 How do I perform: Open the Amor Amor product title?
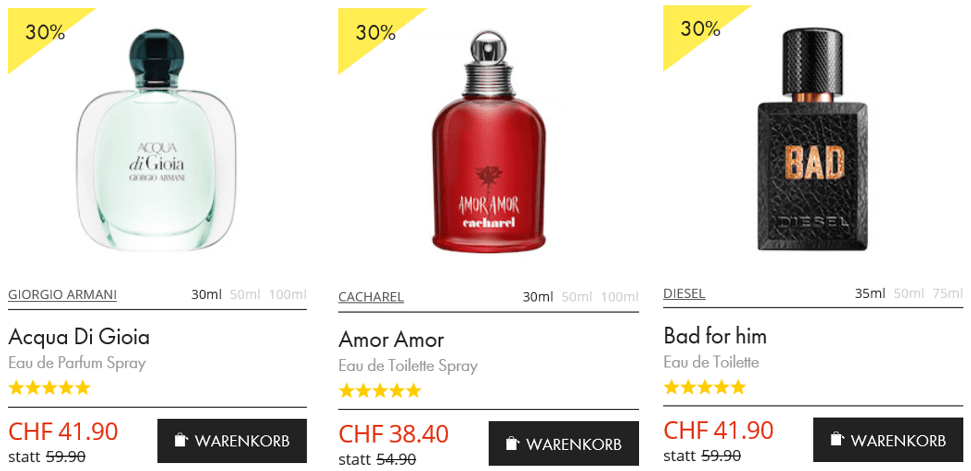point(391,340)
